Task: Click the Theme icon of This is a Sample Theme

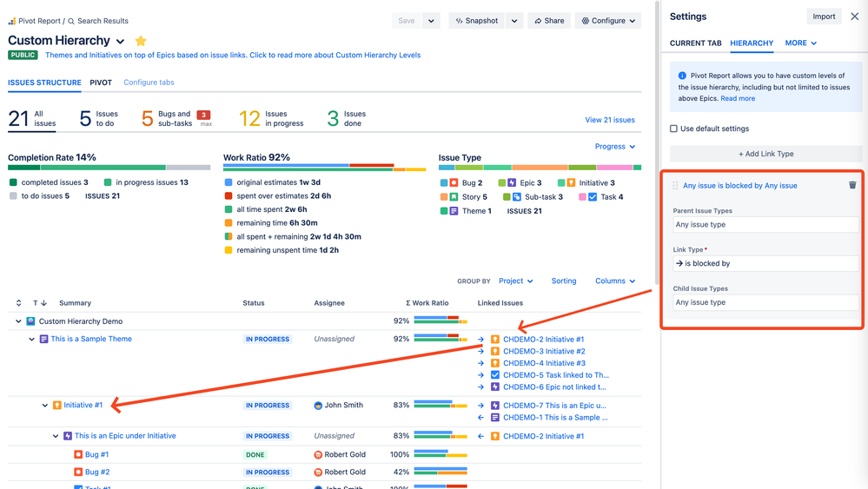Action: coord(43,339)
